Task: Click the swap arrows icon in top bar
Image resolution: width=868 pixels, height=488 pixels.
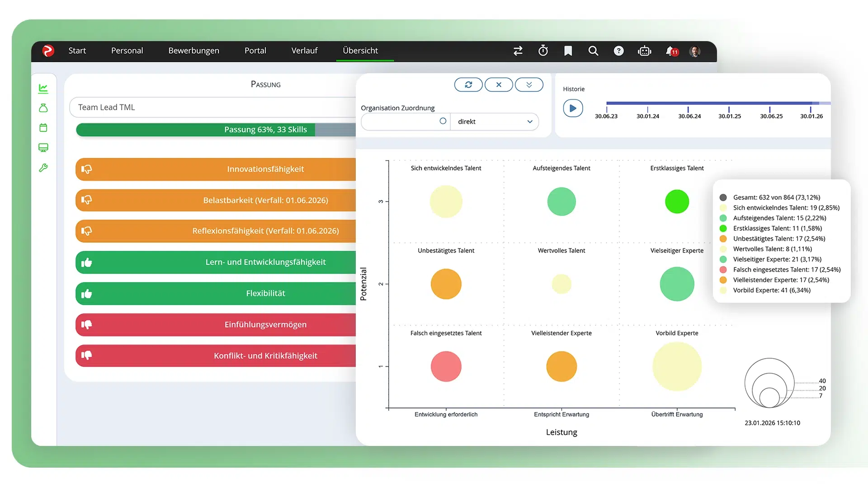Action: coord(518,51)
